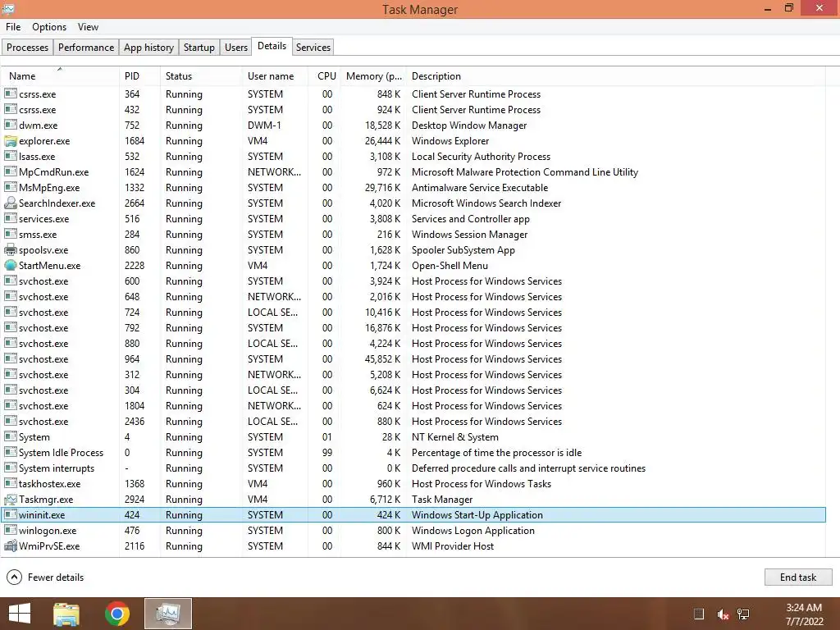The width and height of the screenshot is (840, 630).
Task: Click 'Open-Shell Menu' description
Action: tap(450, 265)
